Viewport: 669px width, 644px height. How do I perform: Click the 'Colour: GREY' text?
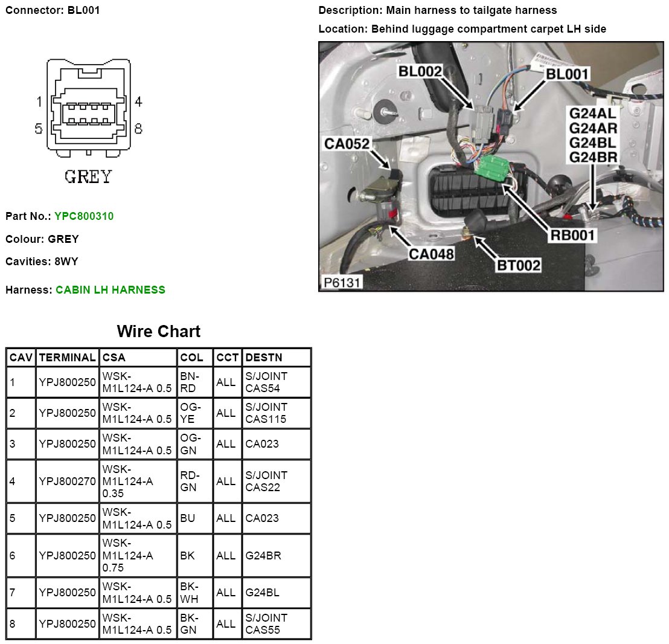tap(42, 239)
